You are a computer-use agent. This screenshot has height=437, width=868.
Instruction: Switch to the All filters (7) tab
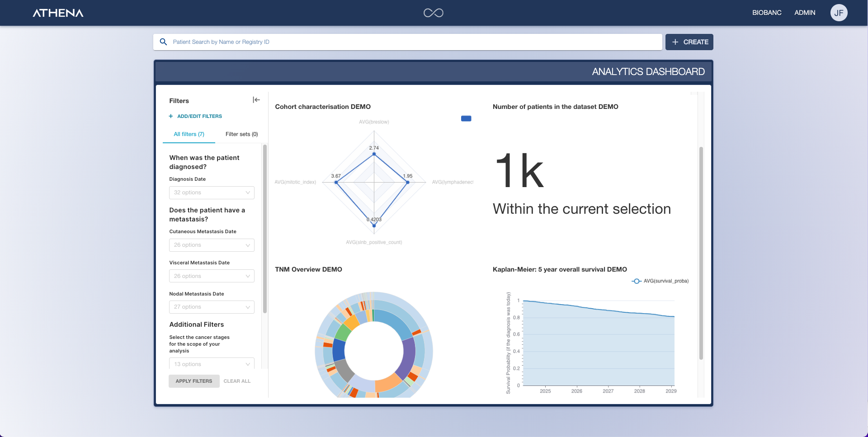(x=189, y=134)
